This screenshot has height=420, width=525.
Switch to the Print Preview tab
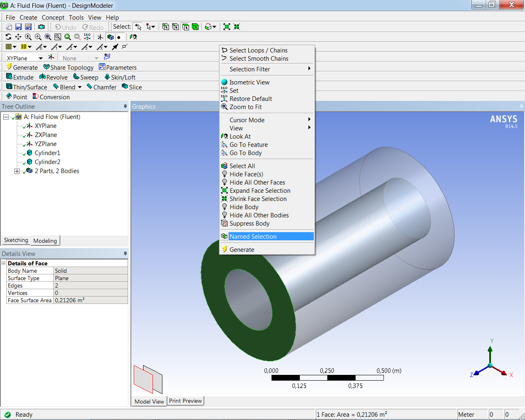(185, 401)
